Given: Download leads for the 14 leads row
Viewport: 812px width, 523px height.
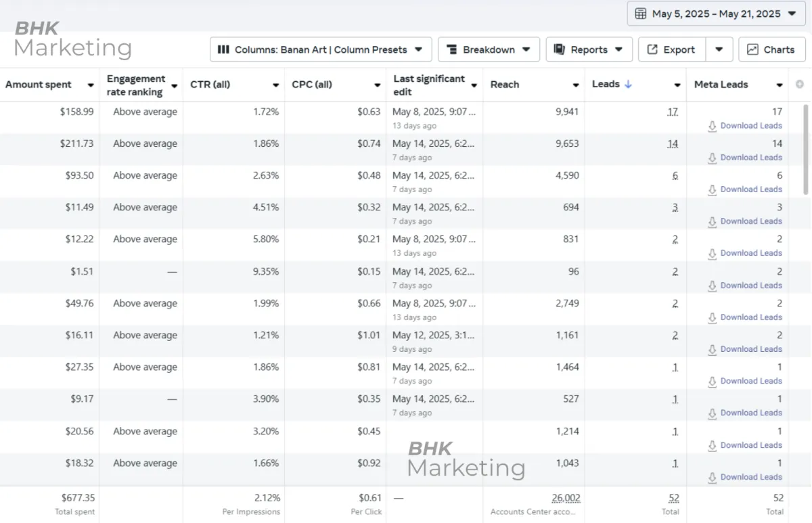Looking at the screenshot, I should [x=750, y=158].
